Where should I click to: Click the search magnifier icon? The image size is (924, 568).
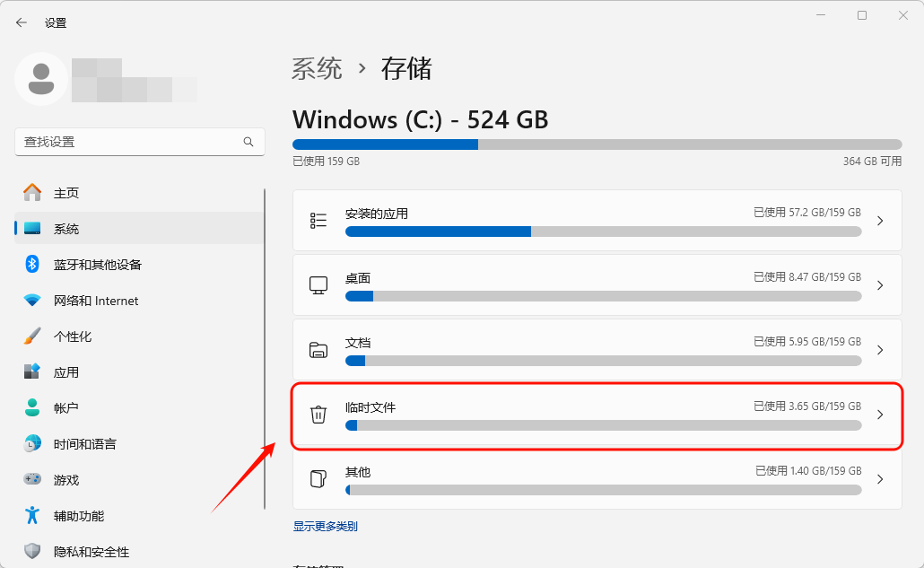(x=248, y=142)
